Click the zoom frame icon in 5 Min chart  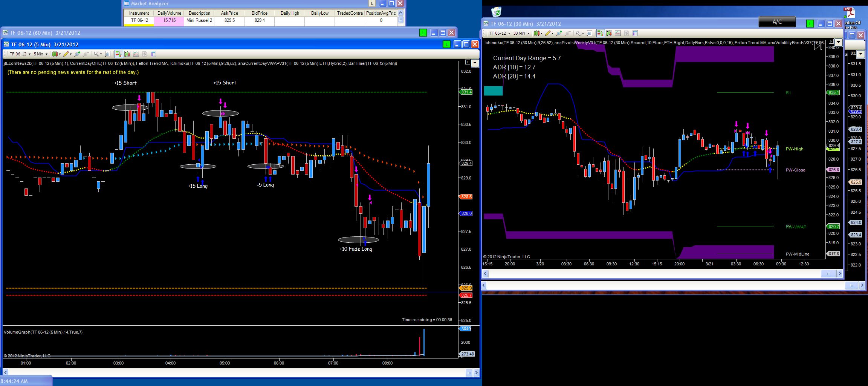click(107, 54)
